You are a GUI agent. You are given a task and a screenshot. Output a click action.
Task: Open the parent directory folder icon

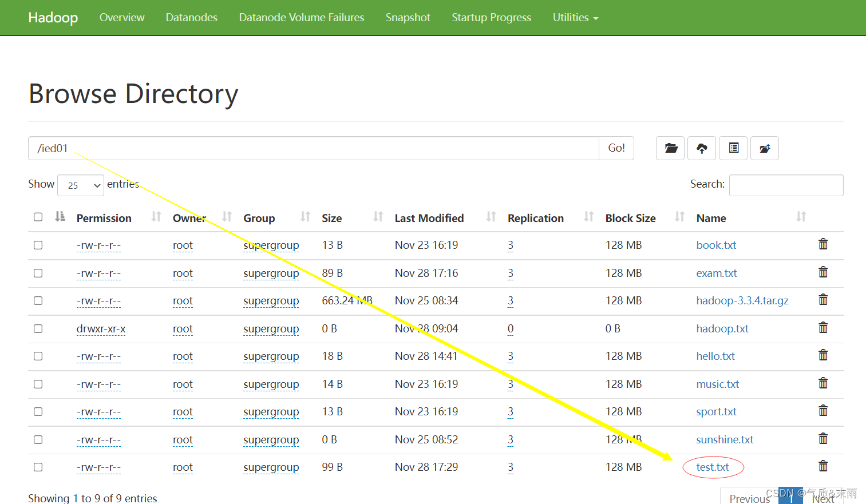tap(670, 148)
